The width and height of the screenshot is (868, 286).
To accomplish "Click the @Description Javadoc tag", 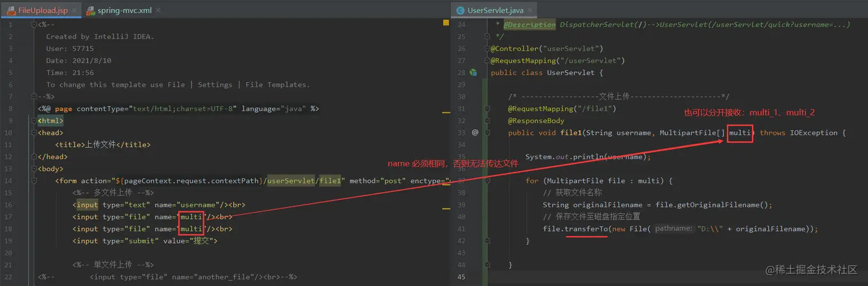I will point(529,25).
